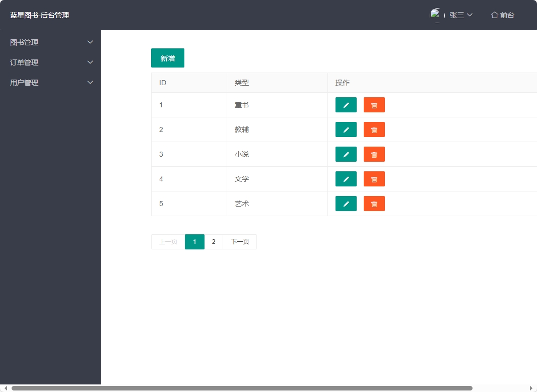The width and height of the screenshot is (537, 392).
Task: Click the 上一页 pagination button
Action: (168, 242)
